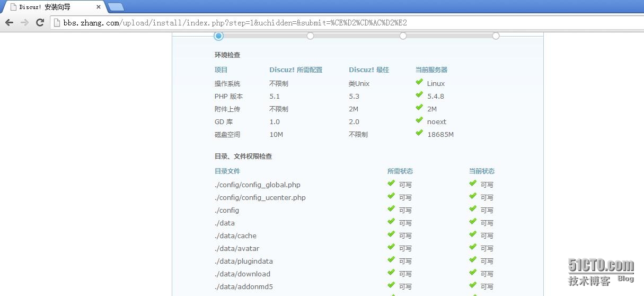The image size is (644, 296).
Task: Click the 当前服务器 column header
Action: click(431, 70)
